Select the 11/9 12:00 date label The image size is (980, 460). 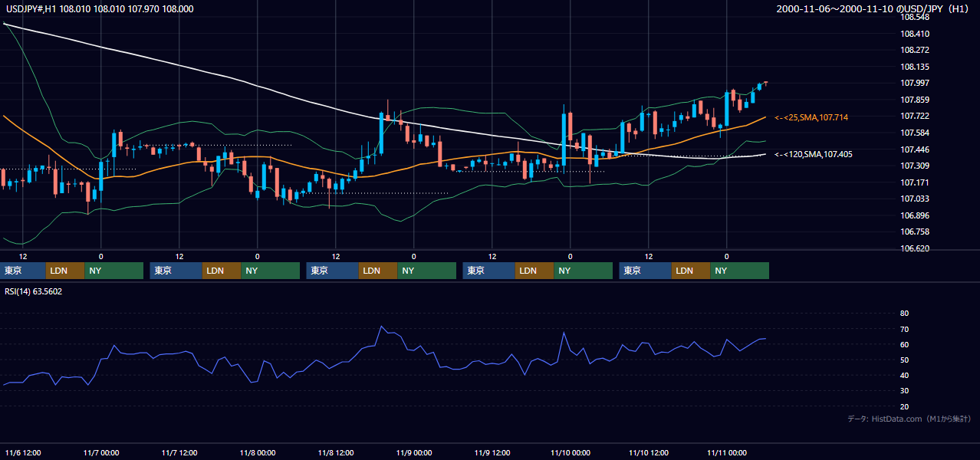(492, 453)
